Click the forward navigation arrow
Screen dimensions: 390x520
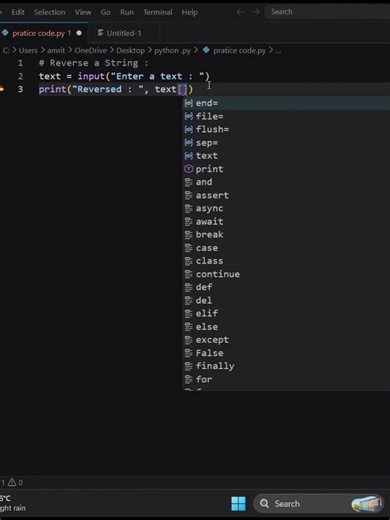coord(256,12)
